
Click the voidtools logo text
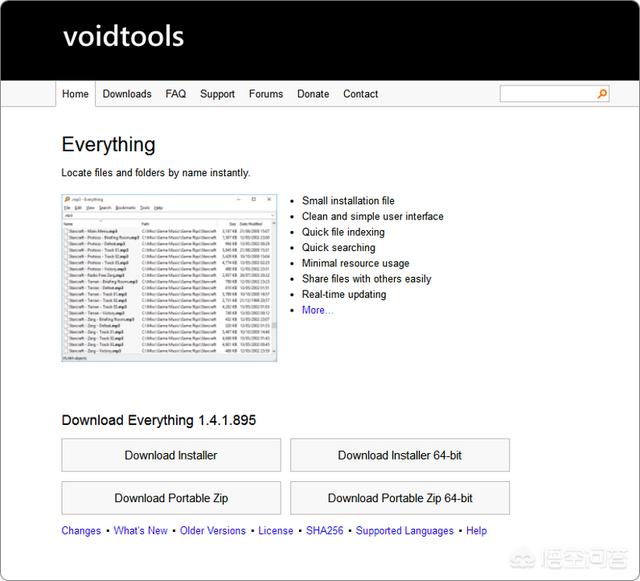(123, 37)
